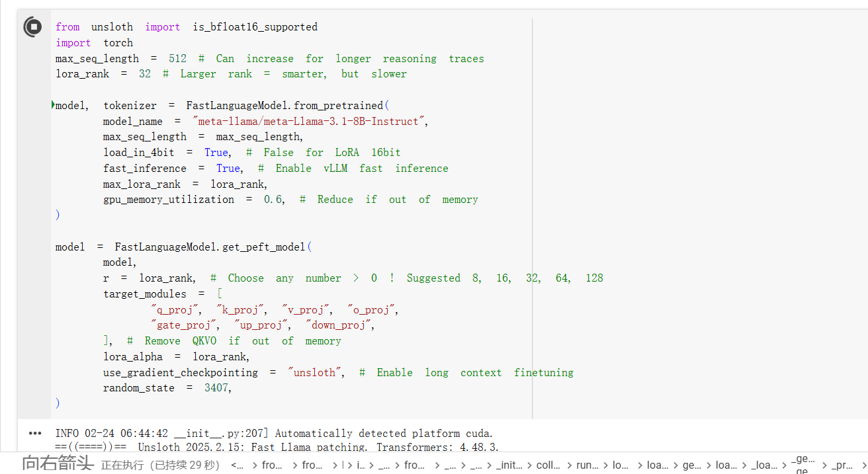Open the '_loa…' call stack breadcrumb
This screenshot has height=474, width=868.
point(764,465)
